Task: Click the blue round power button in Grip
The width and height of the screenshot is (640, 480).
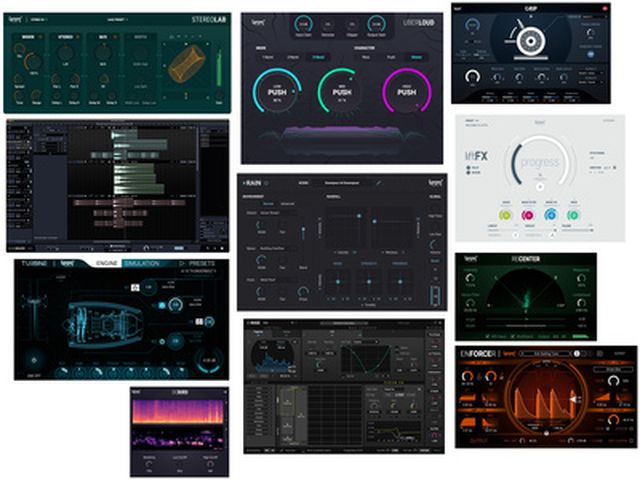Action: (590, 54)
